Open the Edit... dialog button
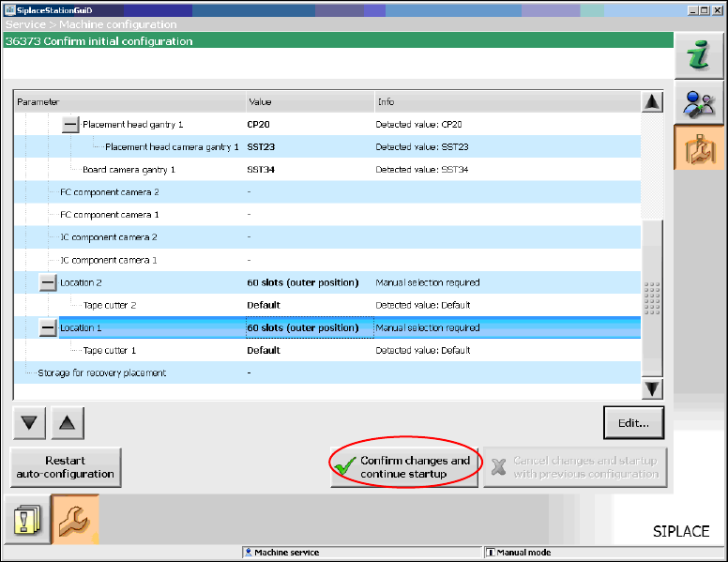Viewport: 728px width, 562px height. (633, 423)
